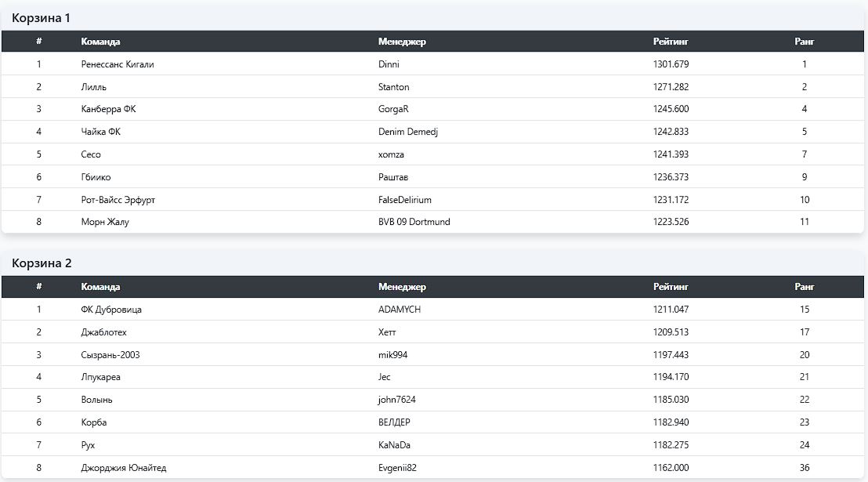
Task: Click Рейтинг column header in Корзина 1
Action: coord(670,42)
